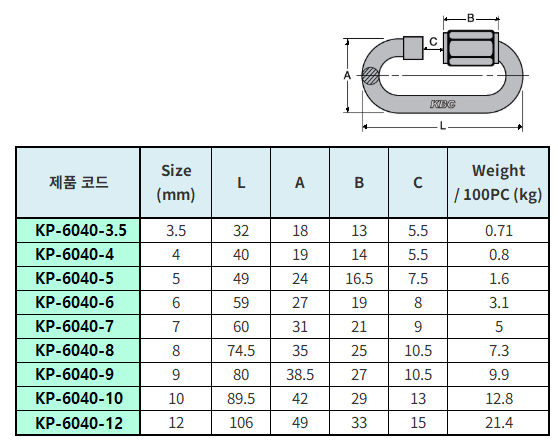The image size is (558, 443).
Task: Click the Size (mm) column header
Action: point(176,183)
